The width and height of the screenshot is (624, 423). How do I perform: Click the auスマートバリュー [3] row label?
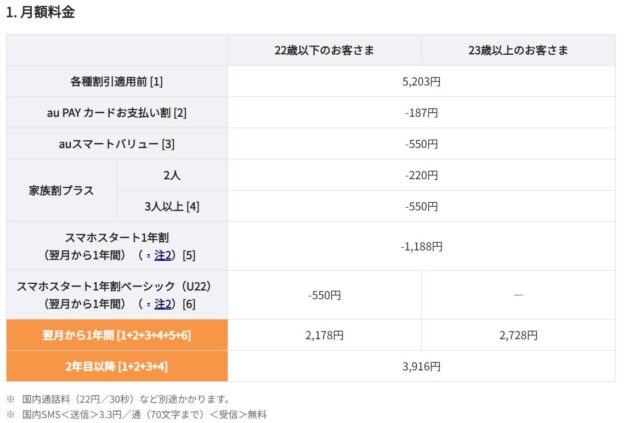pos(116,144)
